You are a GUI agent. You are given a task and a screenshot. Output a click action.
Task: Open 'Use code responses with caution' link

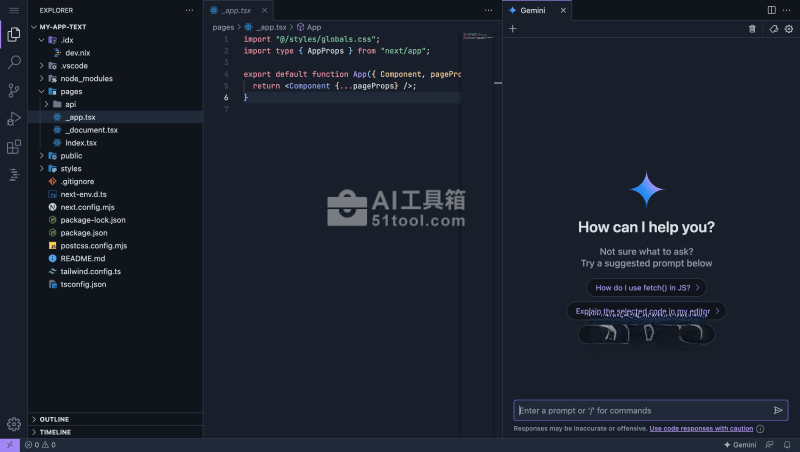coord(701,428)
